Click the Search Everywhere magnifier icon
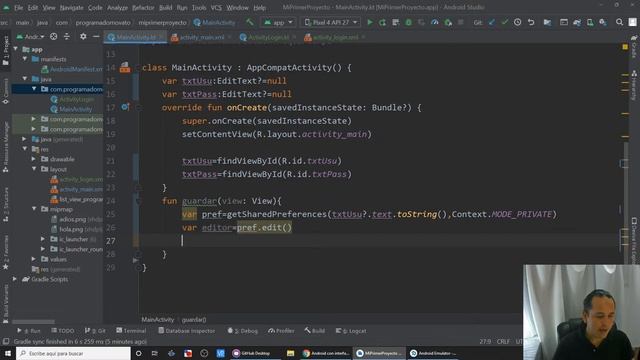The width and height of the screenshot is (640, 360). pyautogui.click(x=619, y=22)
